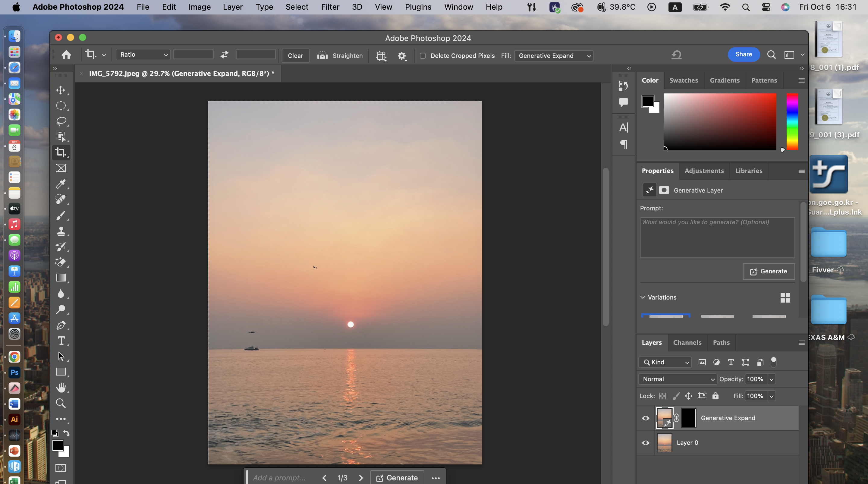Select the Horizontal Type tool

click(61, 341)
